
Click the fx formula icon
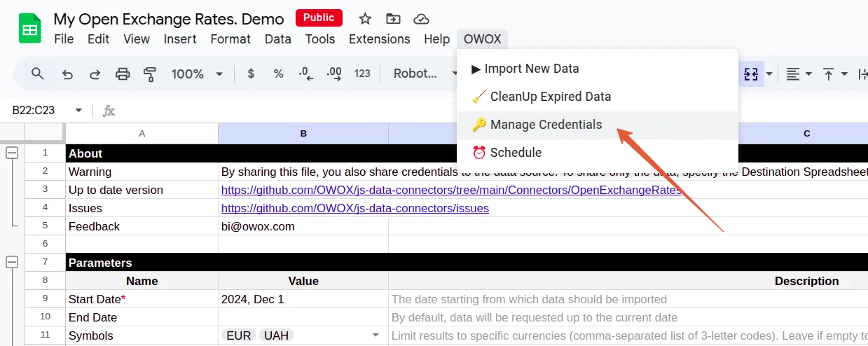click(x=109, y=111)
